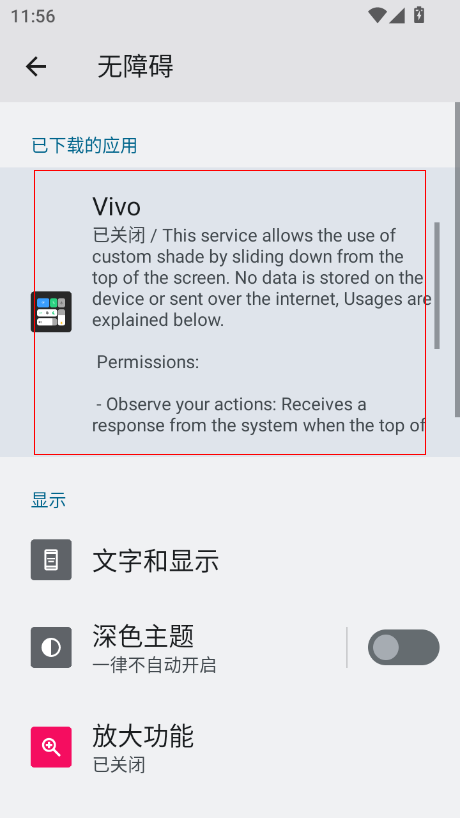Click the 无障碍 page title
The image size is (460, 818).
click(135, 67)
